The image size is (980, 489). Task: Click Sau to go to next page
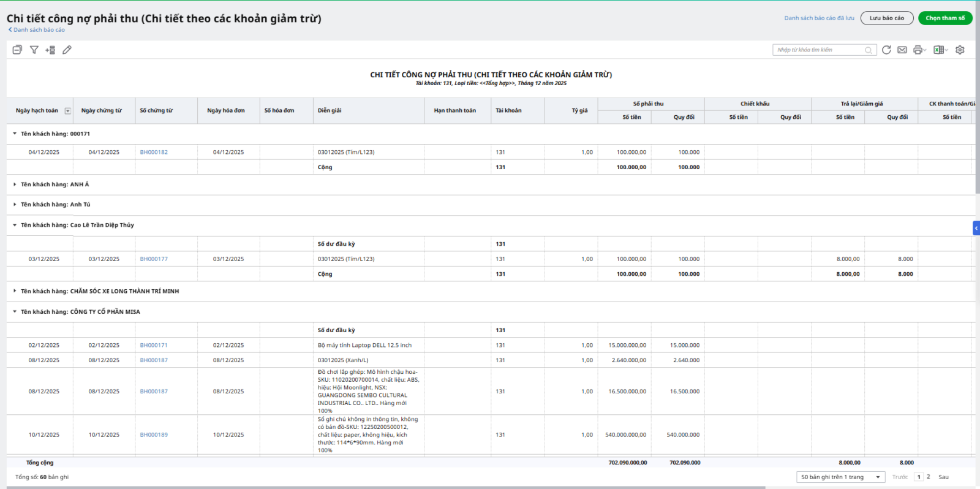coord(943,477)
